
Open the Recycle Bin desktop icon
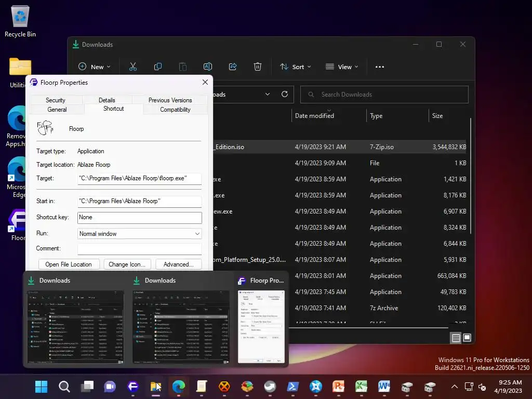pos(20,21)
